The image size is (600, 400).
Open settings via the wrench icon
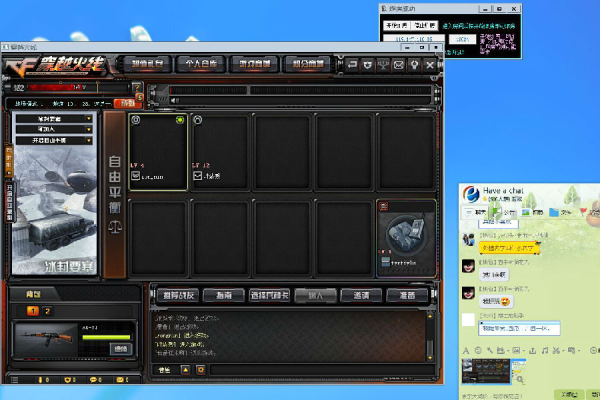(414, 65)
